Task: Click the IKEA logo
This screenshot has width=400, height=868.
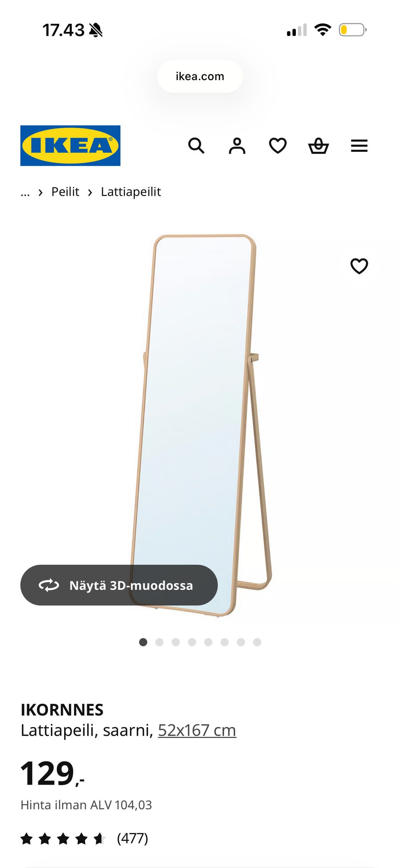Action: point(70,146)
